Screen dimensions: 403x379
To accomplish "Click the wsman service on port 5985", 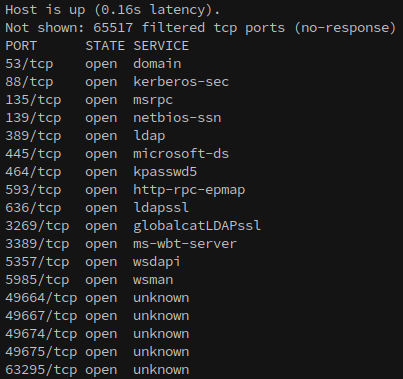I will (153, 280).
